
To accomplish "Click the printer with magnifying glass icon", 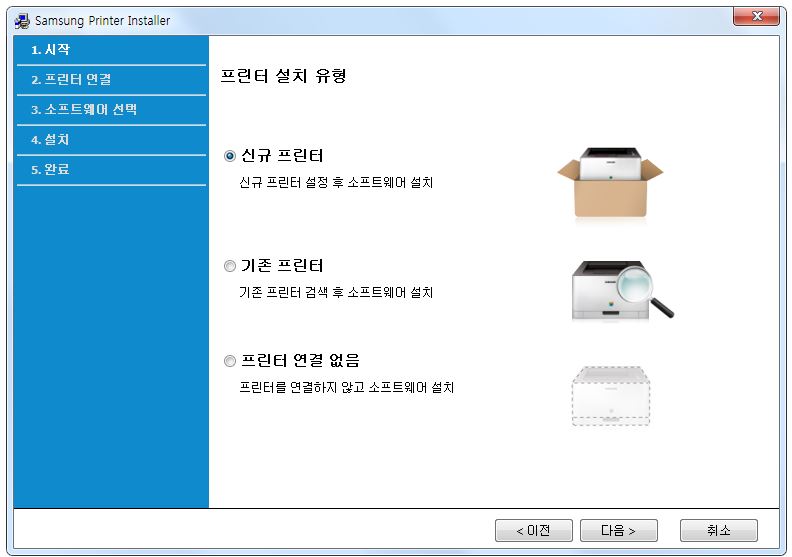I will (622, 290).
